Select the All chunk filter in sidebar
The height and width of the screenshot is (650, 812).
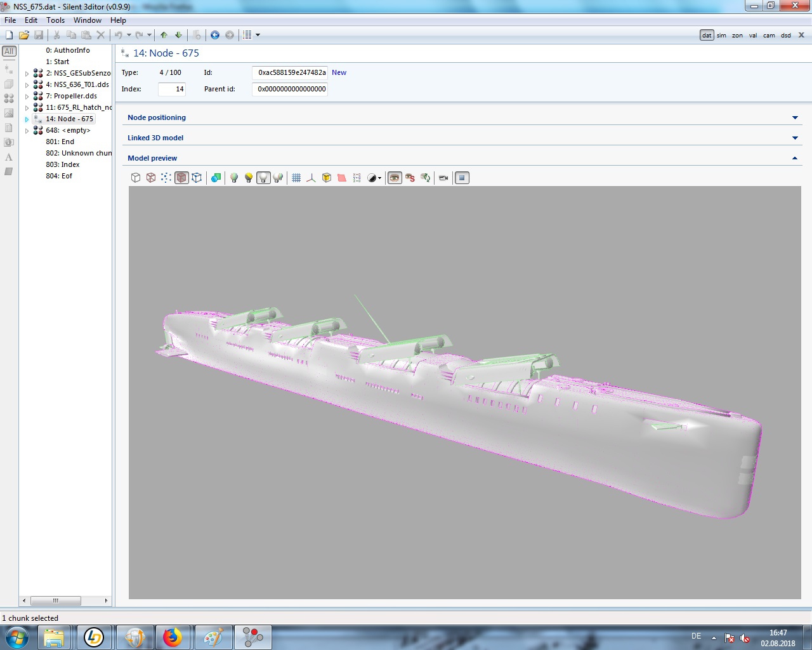click(9, 51)
